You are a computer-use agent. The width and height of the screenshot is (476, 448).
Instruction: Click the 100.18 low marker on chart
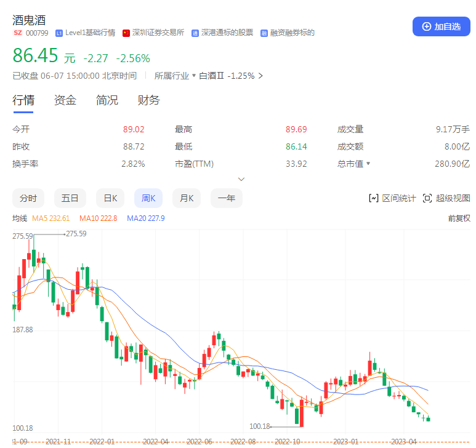click(x=260, y=426)
